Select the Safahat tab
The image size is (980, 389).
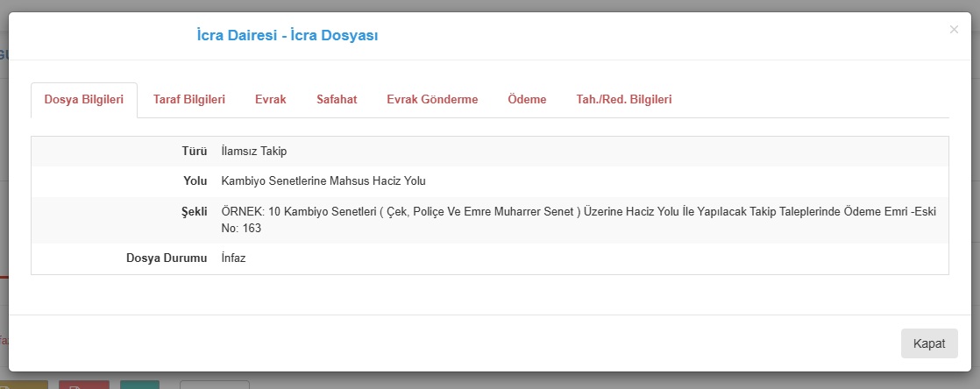337,100
